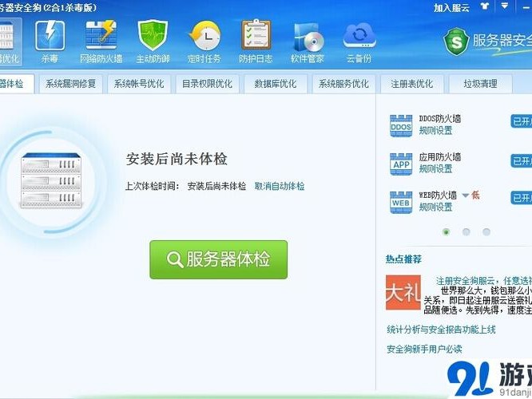Switch to the 数据库优化 tab

[276, 84]
